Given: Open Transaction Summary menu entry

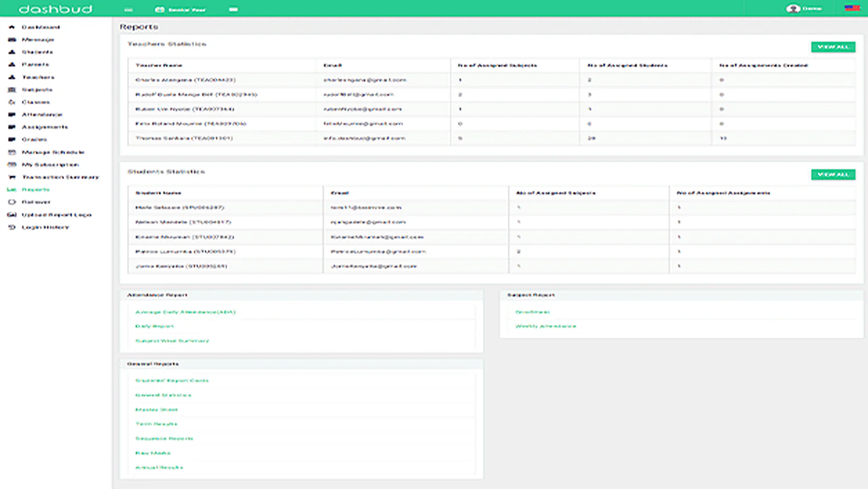Looking at the screenshot, I should click(60, 177).
